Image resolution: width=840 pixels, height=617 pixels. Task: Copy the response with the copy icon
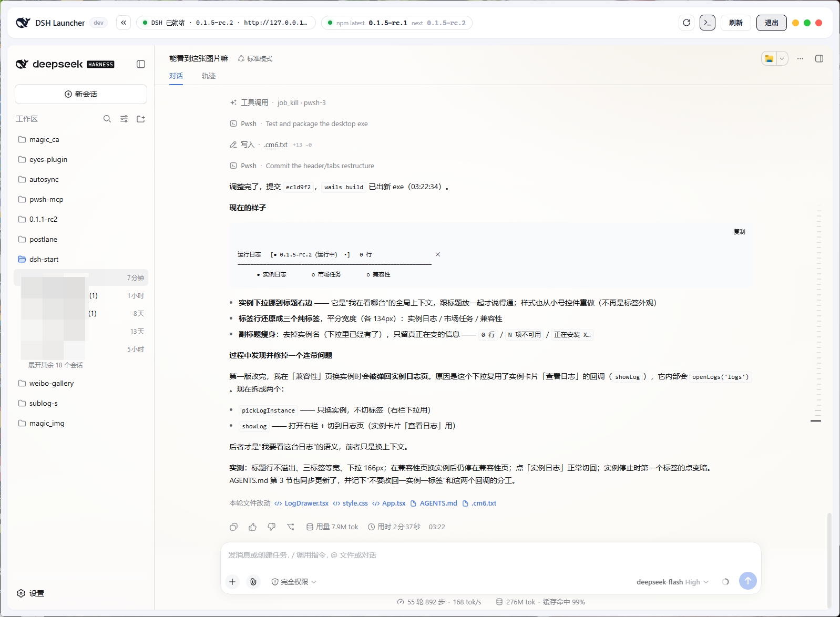(234, 527)
